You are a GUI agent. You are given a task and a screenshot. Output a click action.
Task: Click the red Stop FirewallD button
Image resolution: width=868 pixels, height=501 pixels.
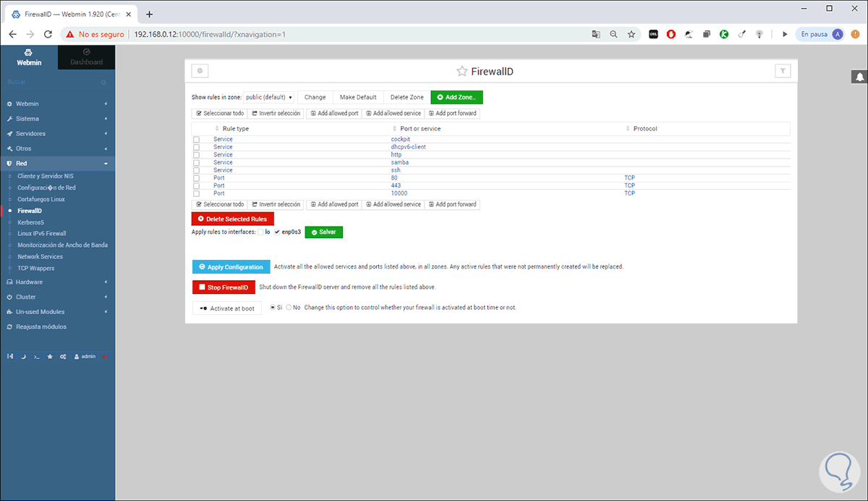click(x=224, y=287)
